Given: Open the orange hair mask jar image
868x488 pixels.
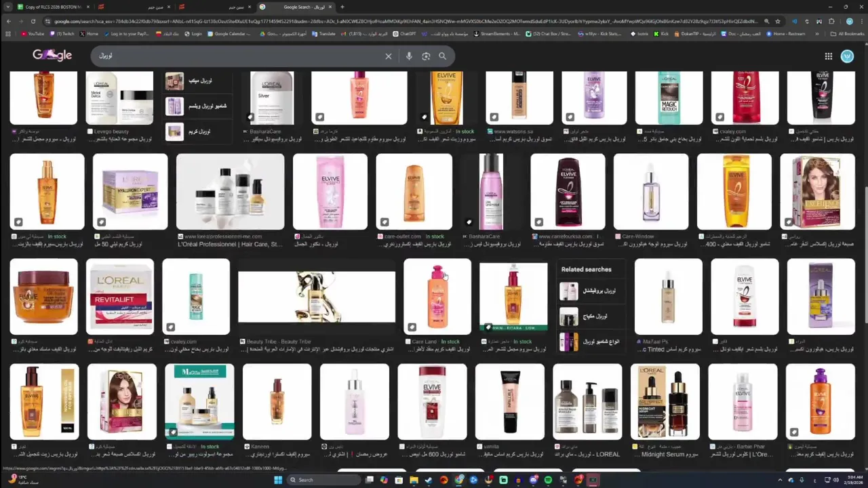Looking at the screenshot, I should pyautogui.click(x=43, y=297).
